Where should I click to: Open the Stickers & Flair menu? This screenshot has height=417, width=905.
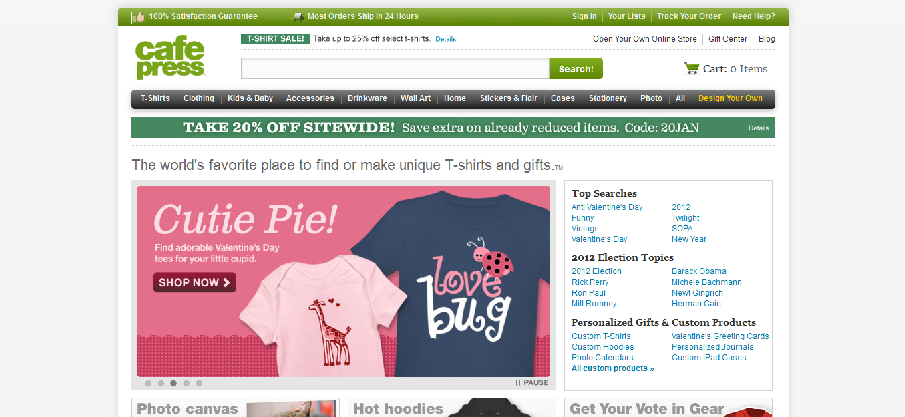tap(508, 98)
